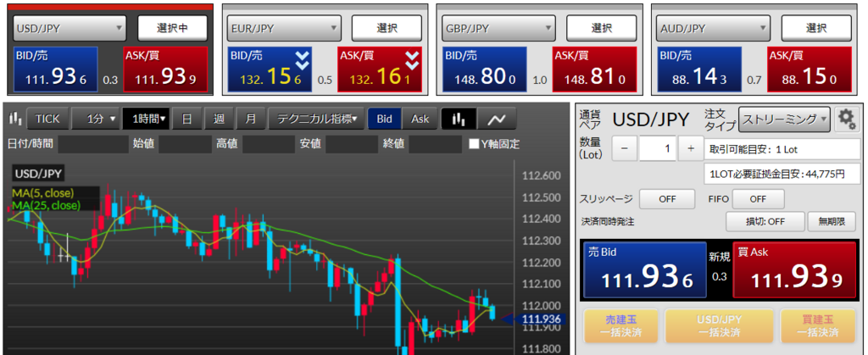Click EUR/JPY BID/売 132.156 tile
The height and width of the screenshot is (355, 868).
270,69
